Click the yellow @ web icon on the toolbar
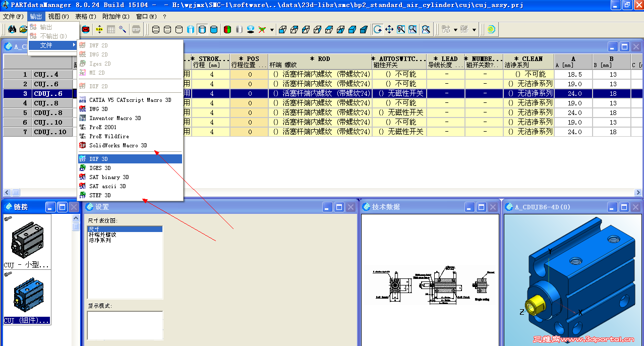 click(491, 29)
